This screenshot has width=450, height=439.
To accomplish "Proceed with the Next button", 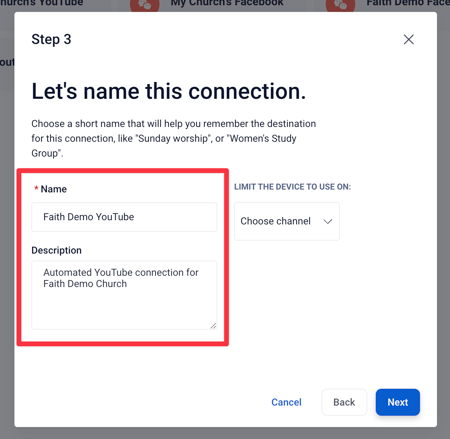I will [398, 402].
